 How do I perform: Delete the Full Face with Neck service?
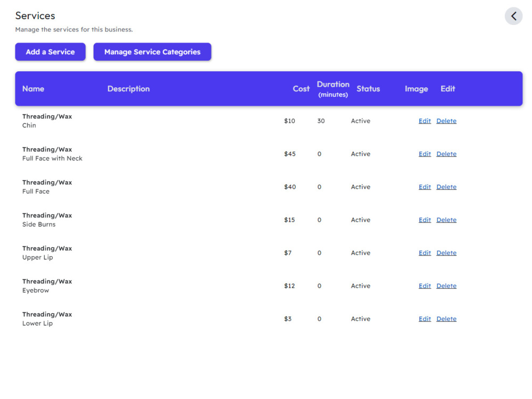point(446,154)
